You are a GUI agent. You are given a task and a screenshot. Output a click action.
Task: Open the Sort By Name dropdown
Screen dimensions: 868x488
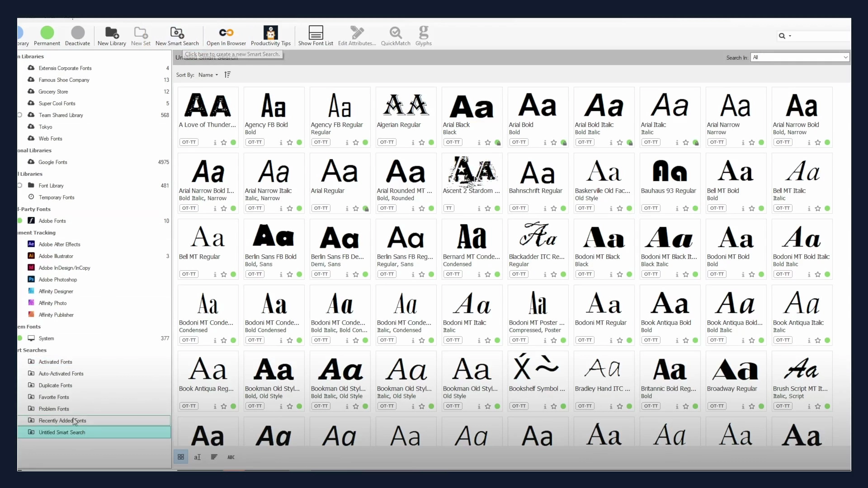coord(208,75)
